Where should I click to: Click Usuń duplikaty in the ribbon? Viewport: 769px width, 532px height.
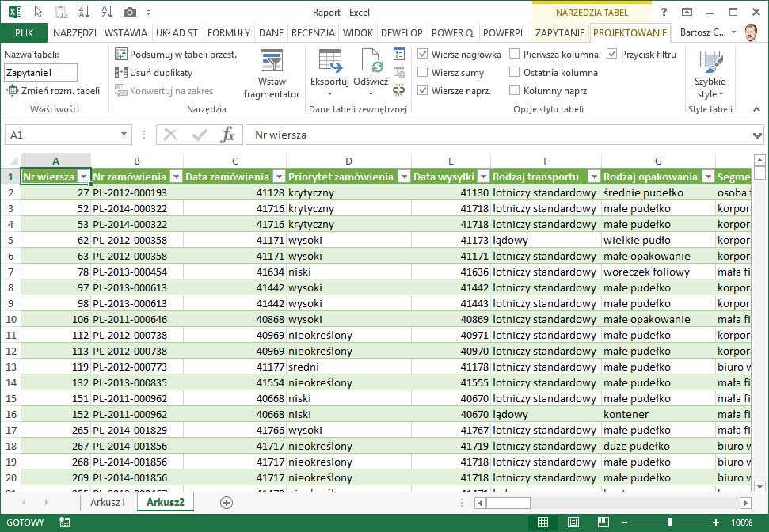154,72
